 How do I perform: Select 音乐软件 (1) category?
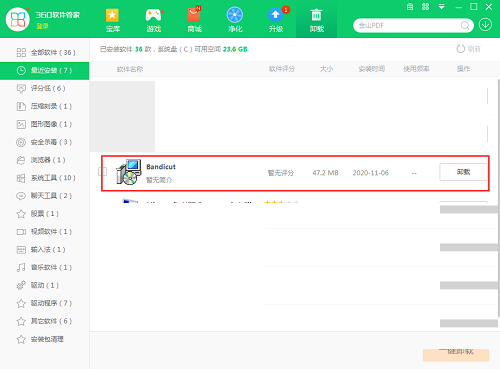[x=45, y=267]
